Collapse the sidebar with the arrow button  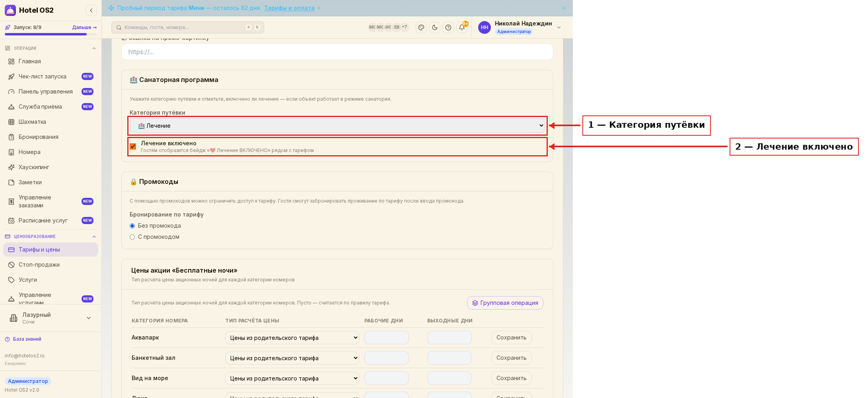[x=91, y=10]
